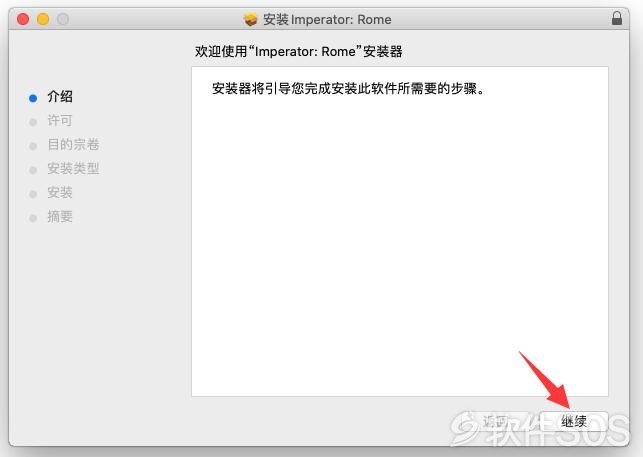
Task: Click the welcome heading 欢迎使用 Imperator: Rome 安装器
Action: pos(299,52)
